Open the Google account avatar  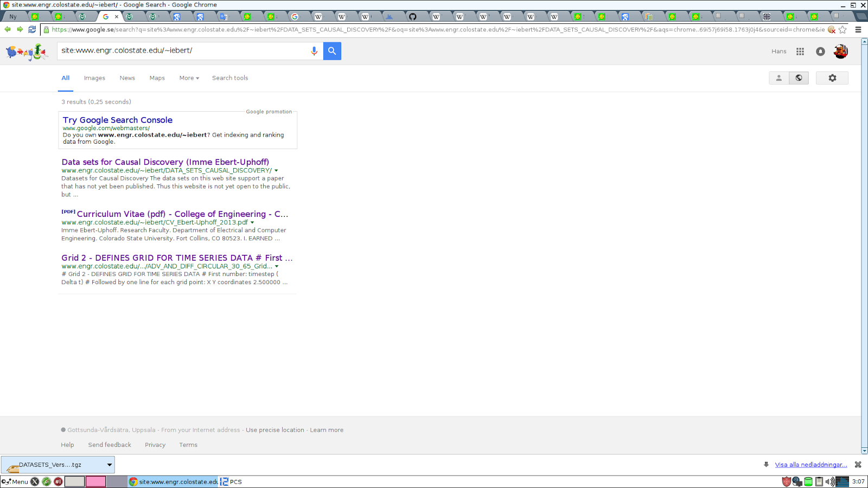(x=841, y=52)
